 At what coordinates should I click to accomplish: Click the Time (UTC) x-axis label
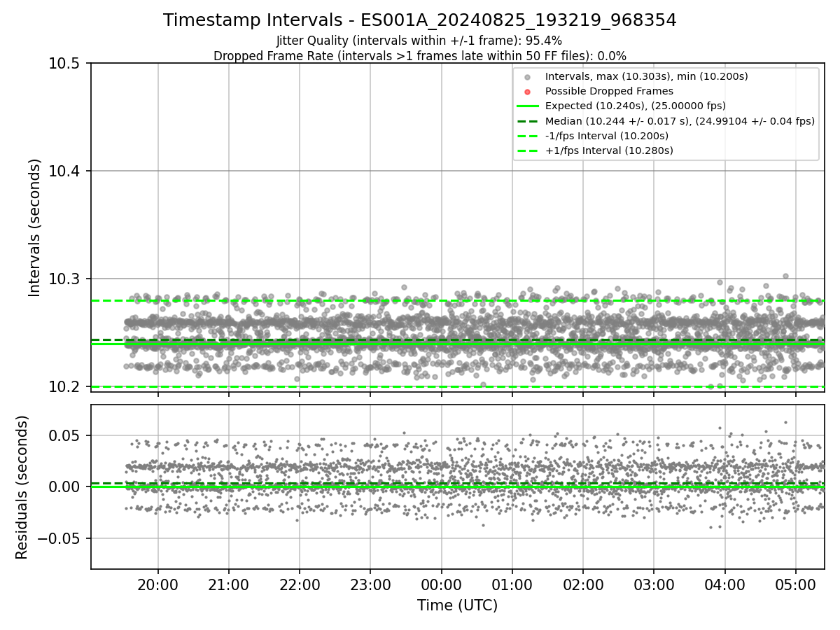457,605
